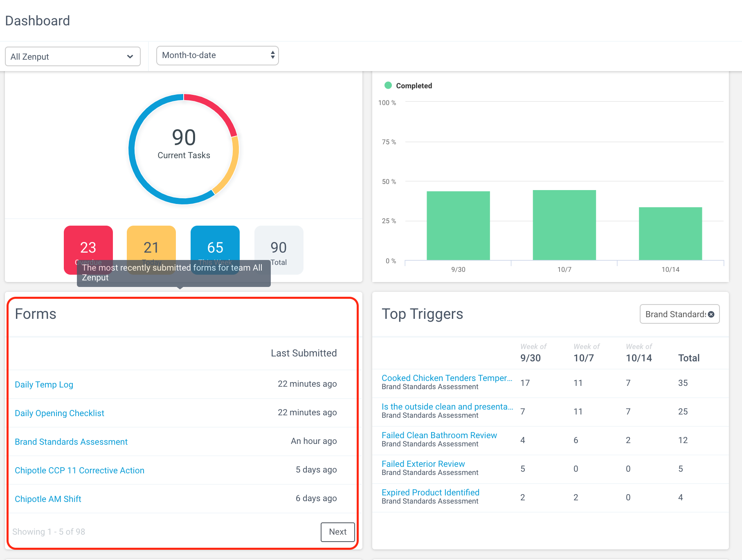Select the red Overdue 23 tile
This screenshot has width=742, height=560.
click(x=88, y=250)
